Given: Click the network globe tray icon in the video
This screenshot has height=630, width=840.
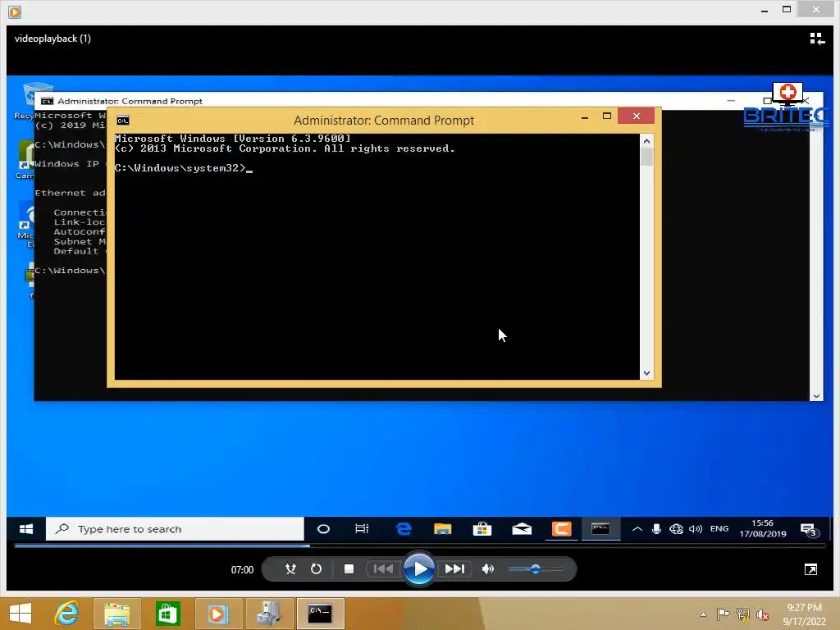Looking at the screenshot, I should coord(676,529).
